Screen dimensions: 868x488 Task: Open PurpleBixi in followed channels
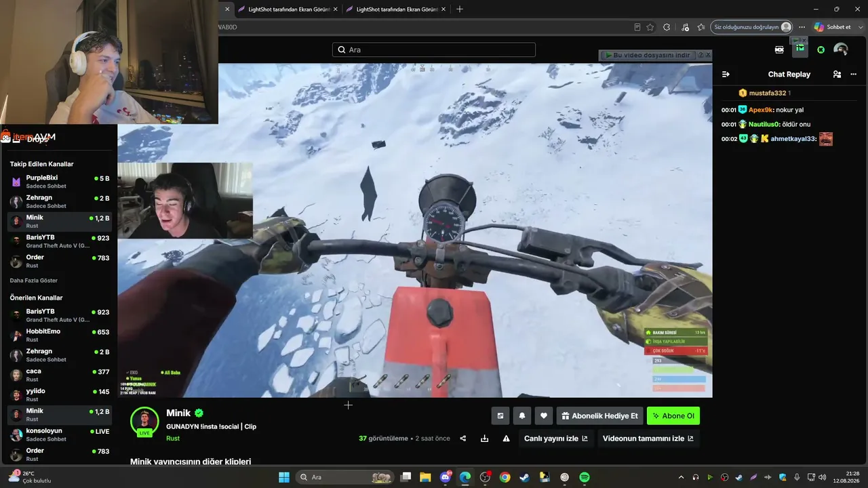point(59,181)
